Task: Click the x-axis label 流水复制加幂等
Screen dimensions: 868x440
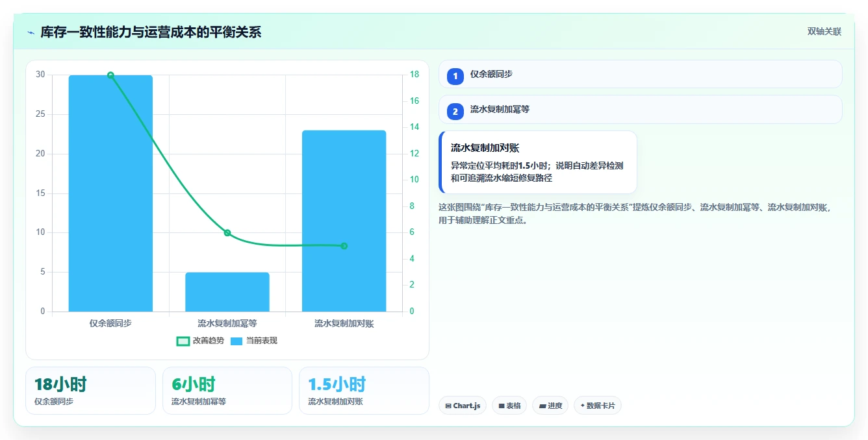Action: point(227,323)
